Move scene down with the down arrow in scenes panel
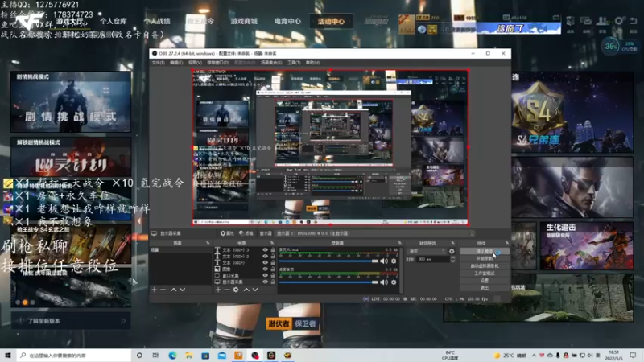 coord(183,290)
